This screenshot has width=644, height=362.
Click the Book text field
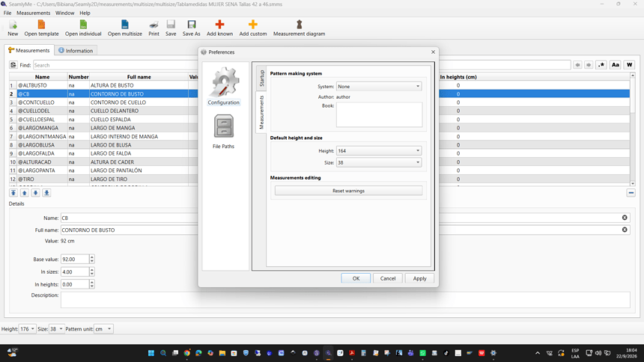(x=379, y=114)
